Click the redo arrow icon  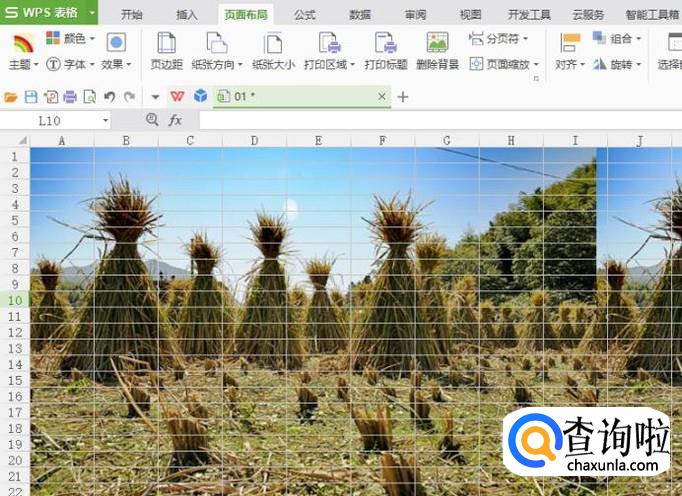point(129,97)
